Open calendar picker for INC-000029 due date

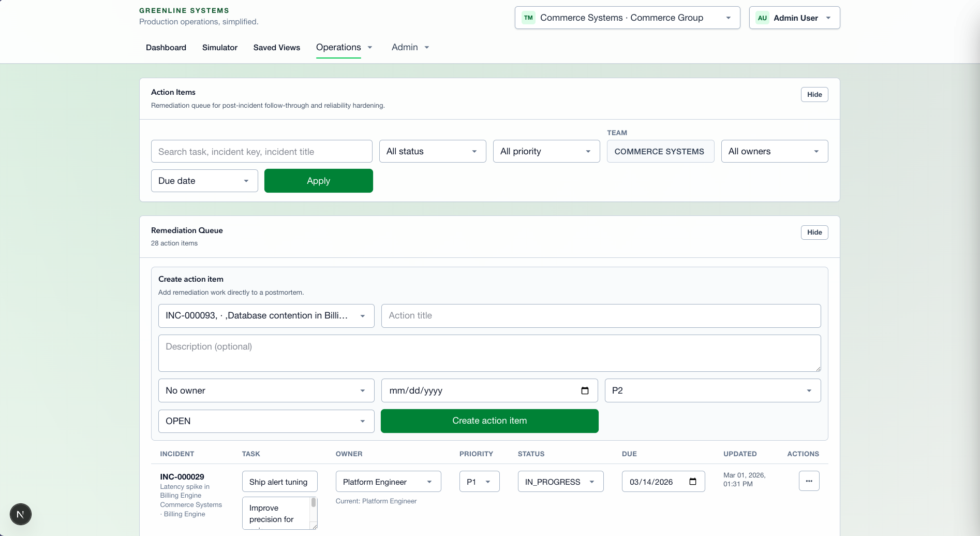coord(693,482)
